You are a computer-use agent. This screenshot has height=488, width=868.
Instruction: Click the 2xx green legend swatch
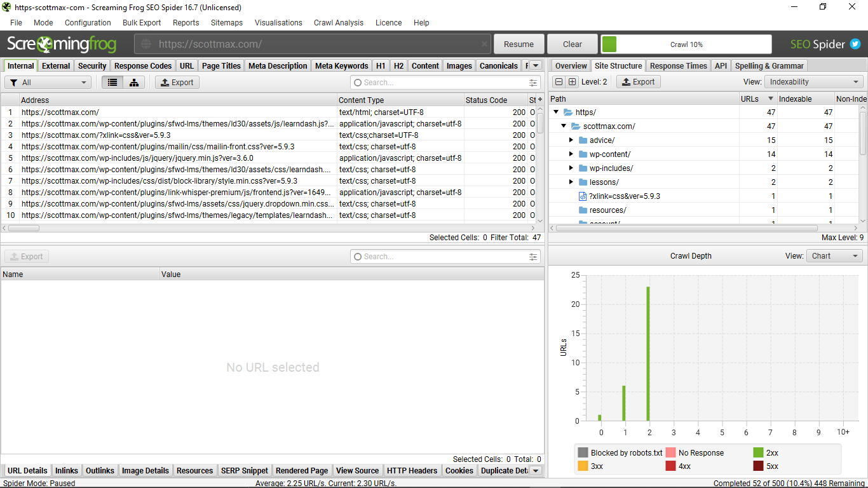pos(758,453)
